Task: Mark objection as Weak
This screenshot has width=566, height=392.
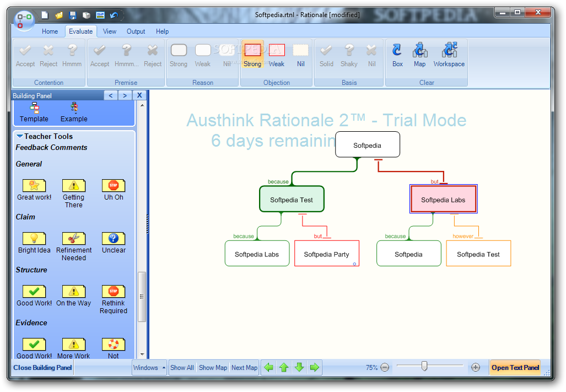Action: point(277,55)
